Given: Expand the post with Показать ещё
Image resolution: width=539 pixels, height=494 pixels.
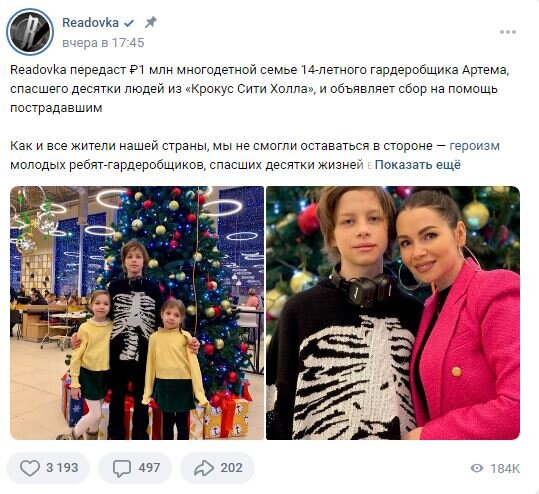Looking at the screenshot, I should pyautogui.click(x=417, y=165).
